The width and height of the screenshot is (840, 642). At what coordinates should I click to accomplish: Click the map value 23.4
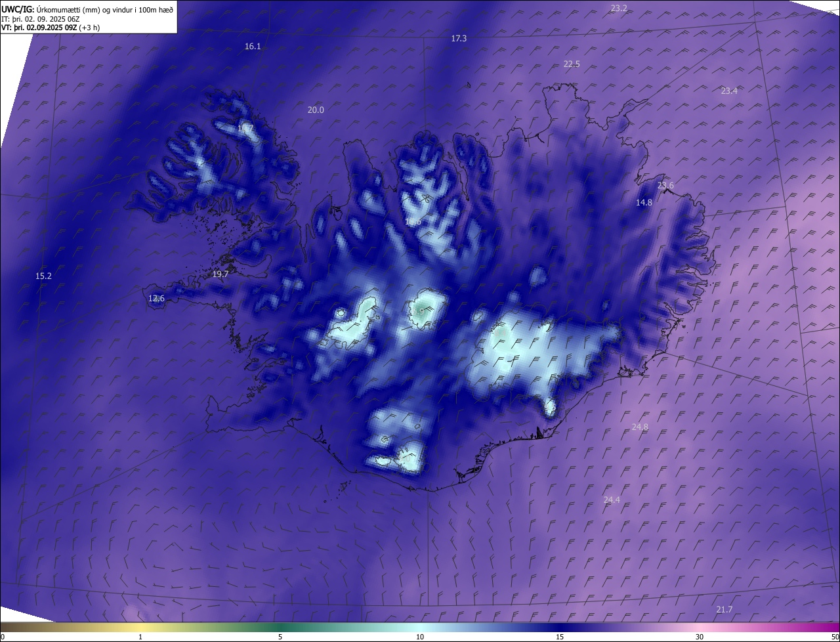(729, 91)
